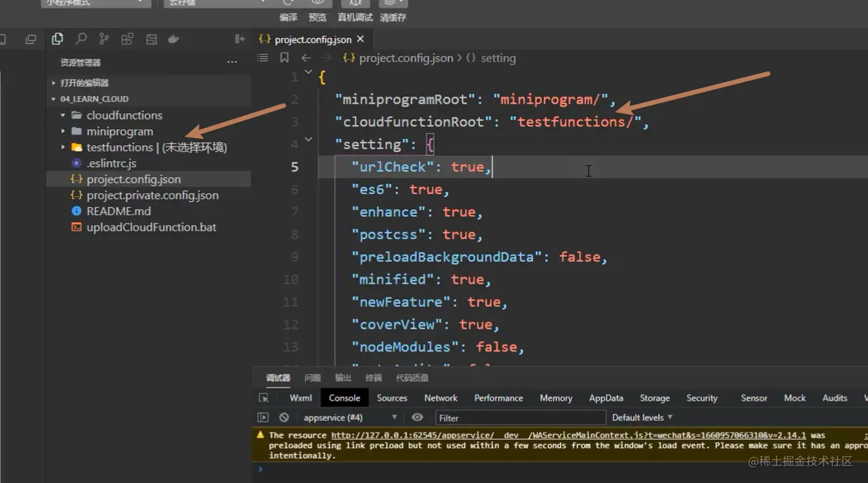Show the console sidebar panel icon
This screenshot has width=868, height=483.
[263, 417]
